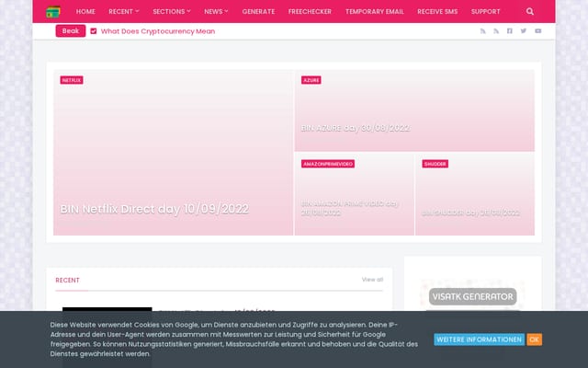Go to the HOME menu item
This screenshot has width=588, height=368.
[x=85, y=12]
